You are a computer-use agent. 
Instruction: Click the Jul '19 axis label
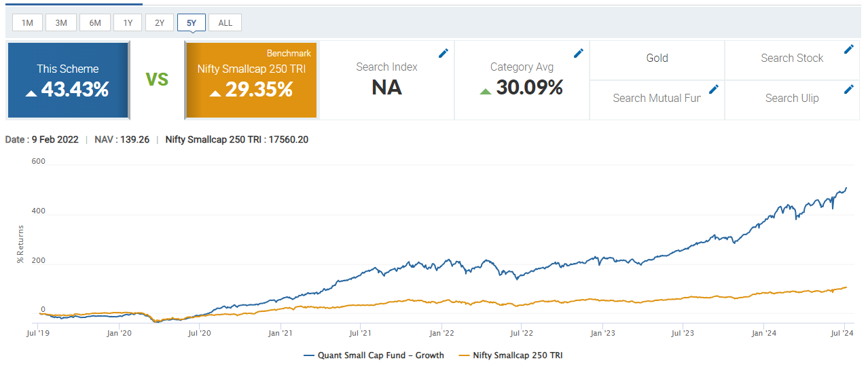tap(39, 334)
